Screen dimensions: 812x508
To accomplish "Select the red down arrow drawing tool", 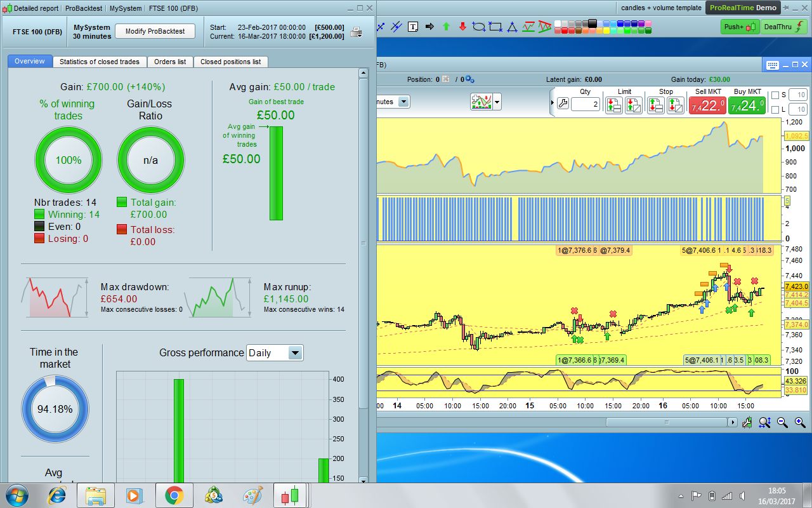I will 462,27.
